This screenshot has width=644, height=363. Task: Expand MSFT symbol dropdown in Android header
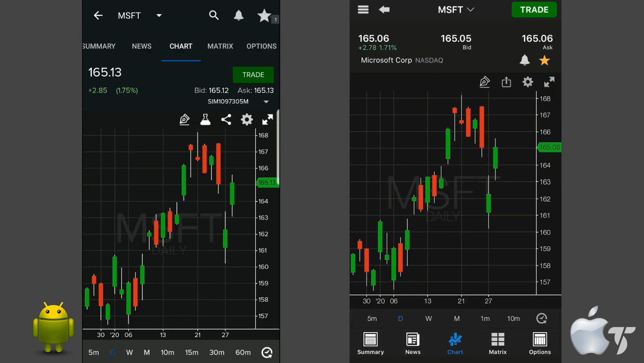click(x=159, y=16)
